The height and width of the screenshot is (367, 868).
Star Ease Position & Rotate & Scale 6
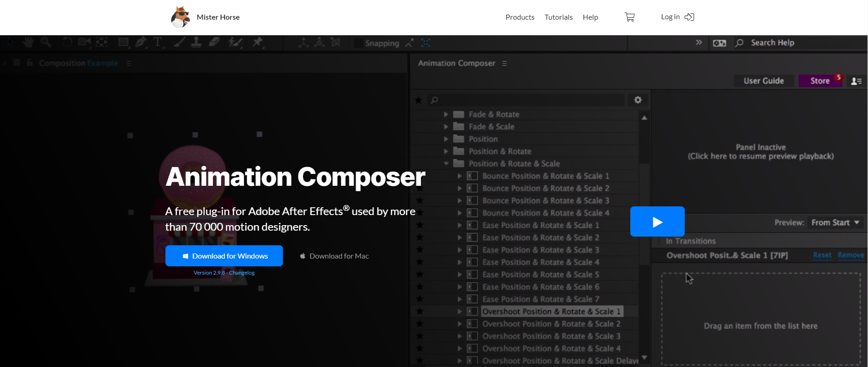(x=420, y=287)
